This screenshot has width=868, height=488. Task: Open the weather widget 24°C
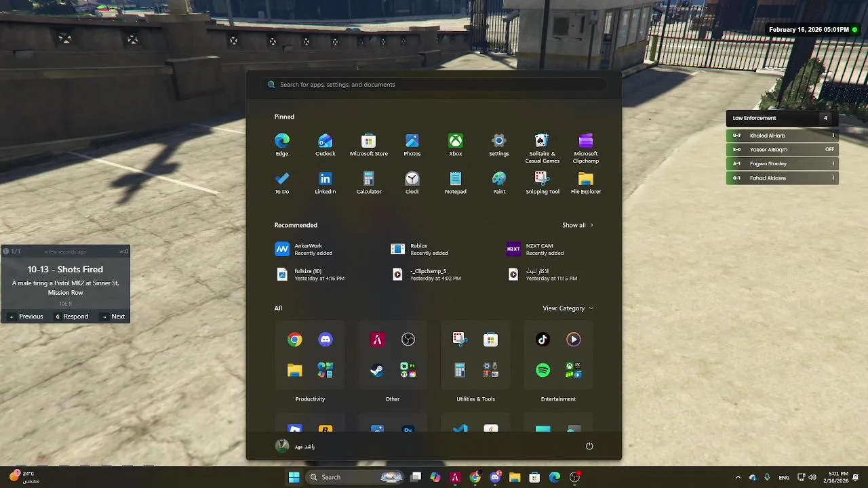(x=24, y=477)
